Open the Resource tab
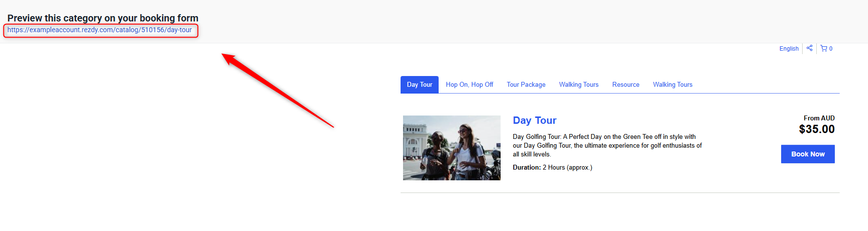This screenshot has width=868, height=231. [626, 85]
